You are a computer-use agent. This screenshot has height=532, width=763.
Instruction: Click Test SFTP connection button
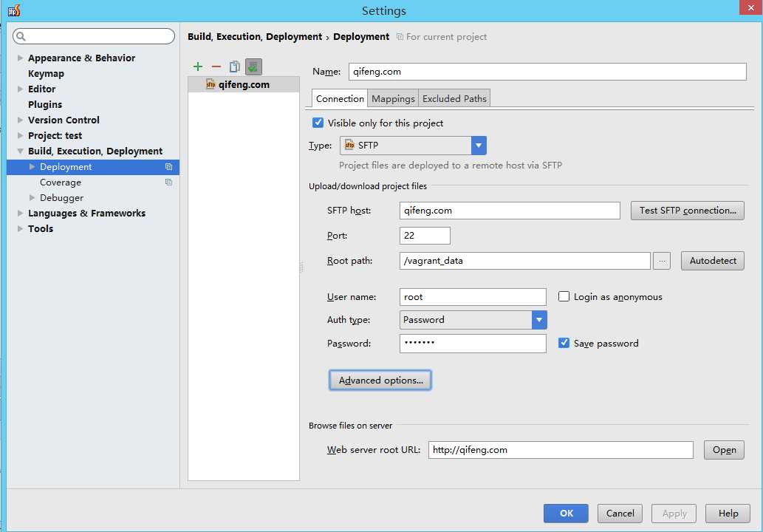[687, 211]
